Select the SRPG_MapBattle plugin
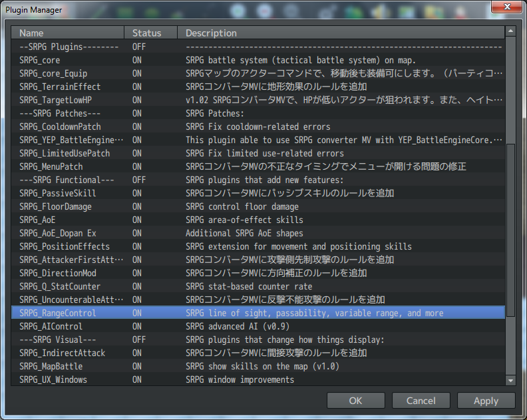 click(x=258, y=366)
